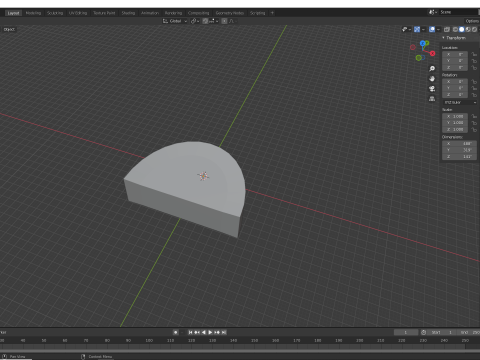Open the gizmo settings dropdown arrow
Screen dimensions: 480x360
point(423,29)
